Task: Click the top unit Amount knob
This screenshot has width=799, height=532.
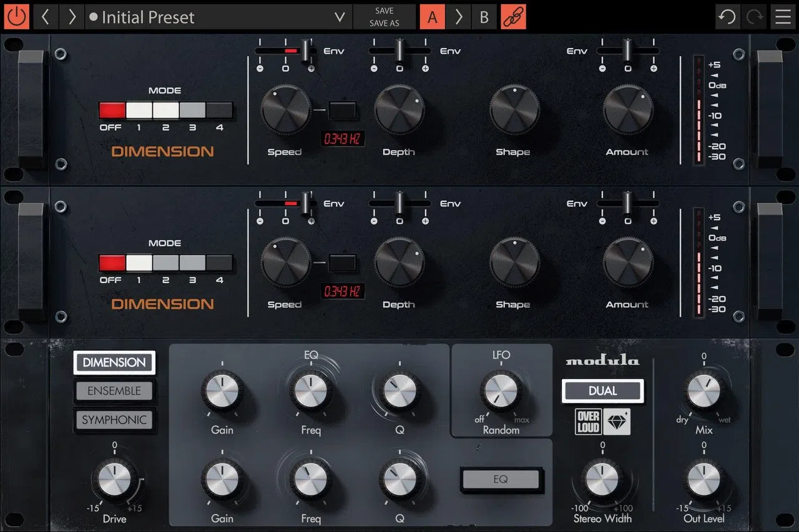Action: coord(628,110)
